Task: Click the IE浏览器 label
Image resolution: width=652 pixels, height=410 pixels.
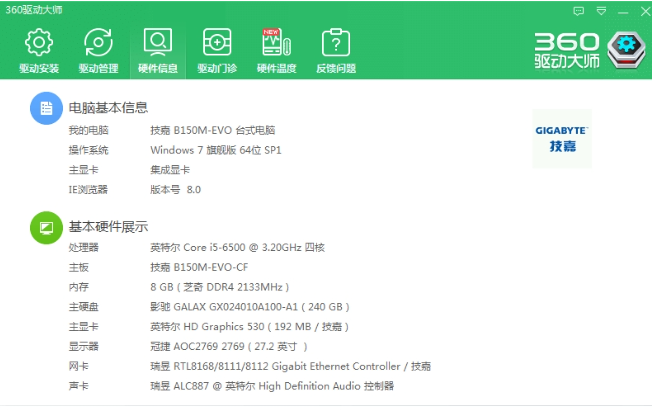Action: [88, 190]
